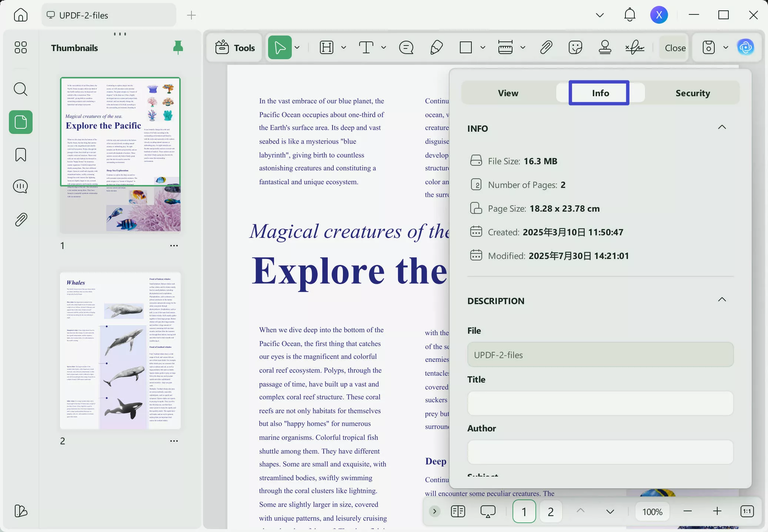This screenshot has width=768, height=532.
Task: Collapse the INFO section chevron
Action: (x=722, y=127)
